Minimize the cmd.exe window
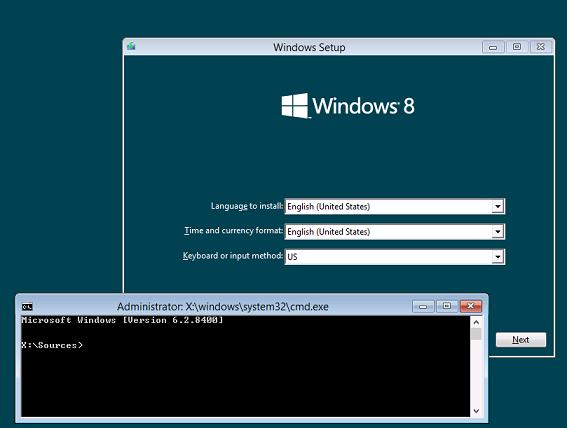 tap(423, 307)
